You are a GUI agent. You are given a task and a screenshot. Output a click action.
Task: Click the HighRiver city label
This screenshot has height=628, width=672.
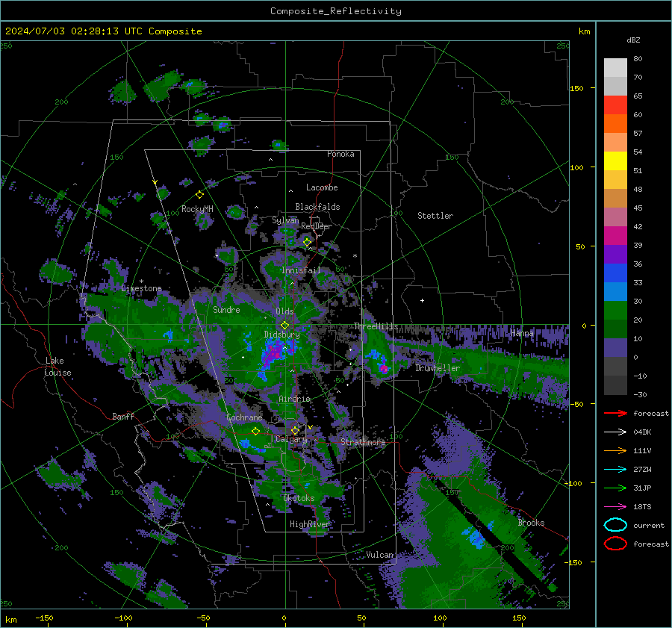pyautogui.click(x=309, y=524)
